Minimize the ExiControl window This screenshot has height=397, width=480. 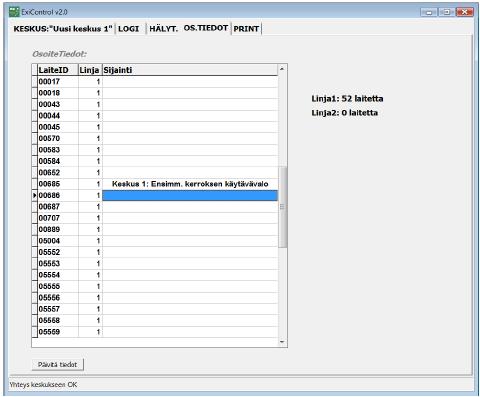click(x=429, y=12)
